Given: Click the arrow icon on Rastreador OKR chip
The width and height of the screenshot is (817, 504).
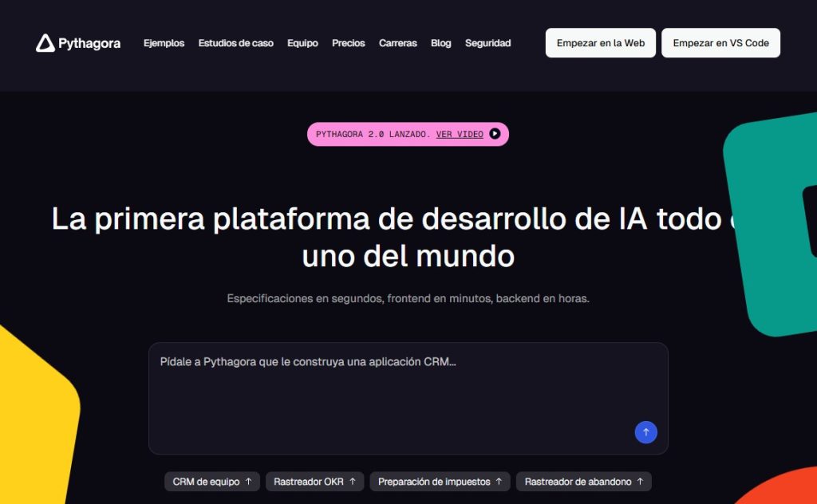Looking at the screenshot, I should [353, 482].
